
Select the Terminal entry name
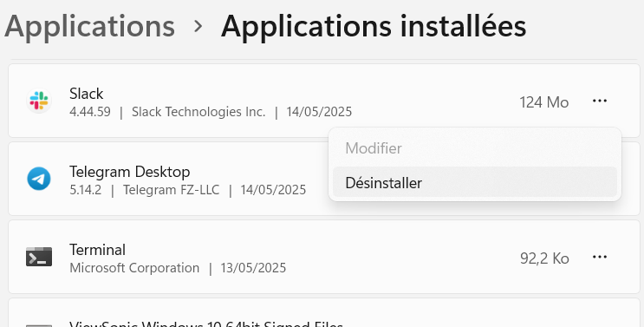(x=97, y=249)
